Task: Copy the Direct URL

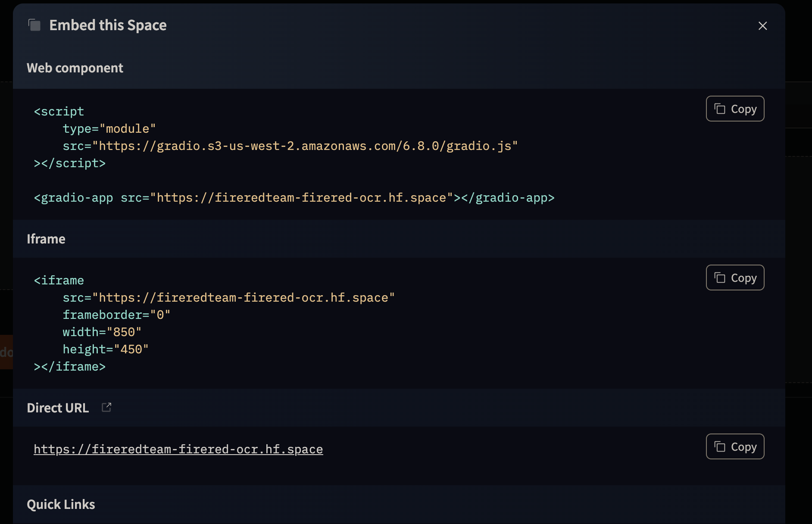Action: click(735, 447)
